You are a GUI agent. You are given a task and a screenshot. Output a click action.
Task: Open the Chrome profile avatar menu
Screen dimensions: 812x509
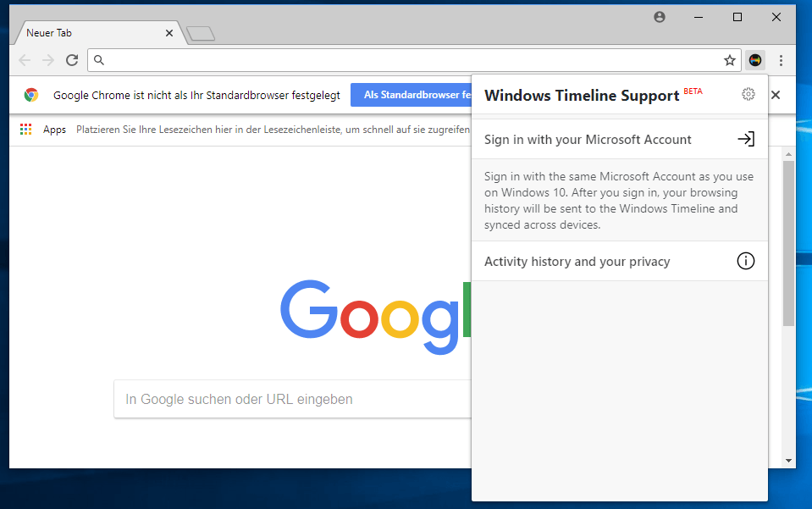(x=660, y=17)
